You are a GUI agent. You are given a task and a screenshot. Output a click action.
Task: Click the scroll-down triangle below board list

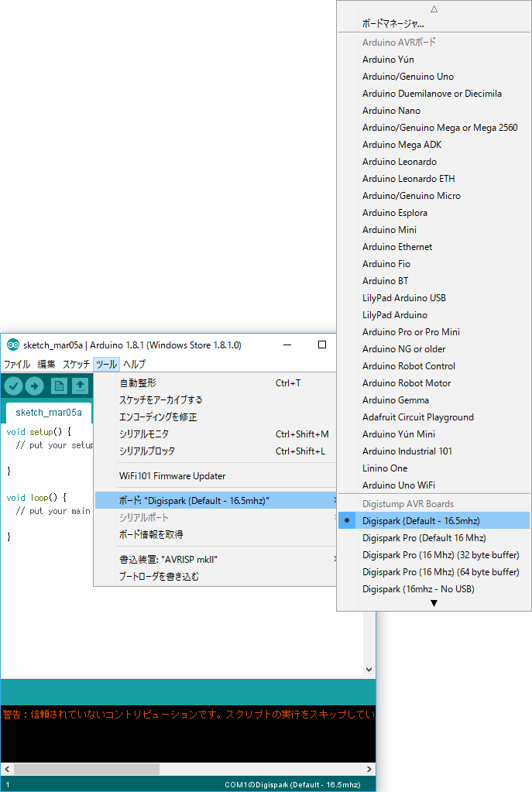(x=434, y=603)
